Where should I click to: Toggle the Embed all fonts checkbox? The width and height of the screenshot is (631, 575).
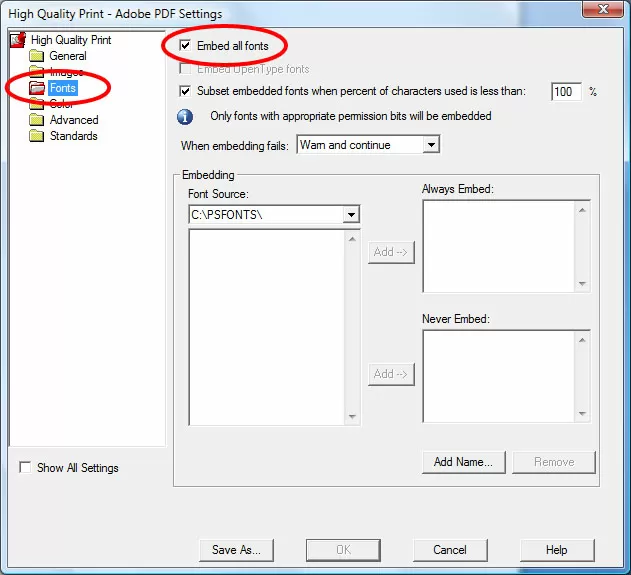pos(185,45)
